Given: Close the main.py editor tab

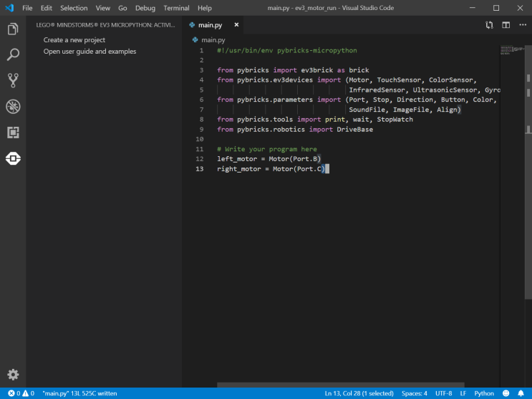Looking at the screenshot, I should coord(236,25).
